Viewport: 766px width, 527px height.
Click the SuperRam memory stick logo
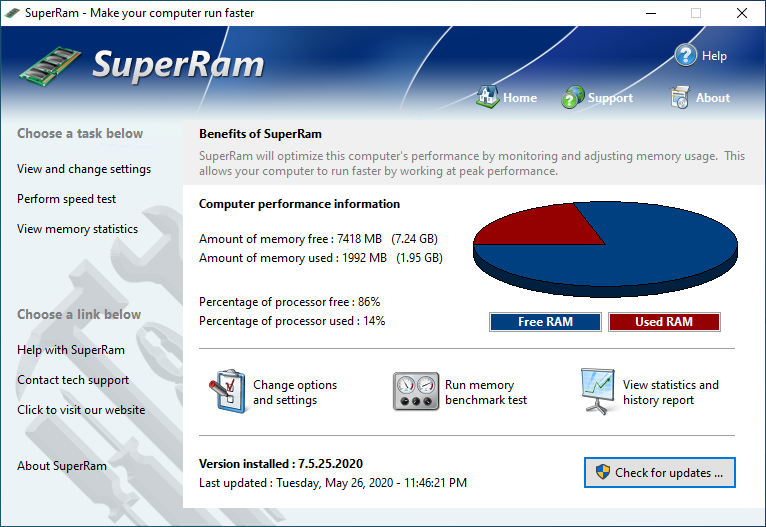click(x=50, y=66)
